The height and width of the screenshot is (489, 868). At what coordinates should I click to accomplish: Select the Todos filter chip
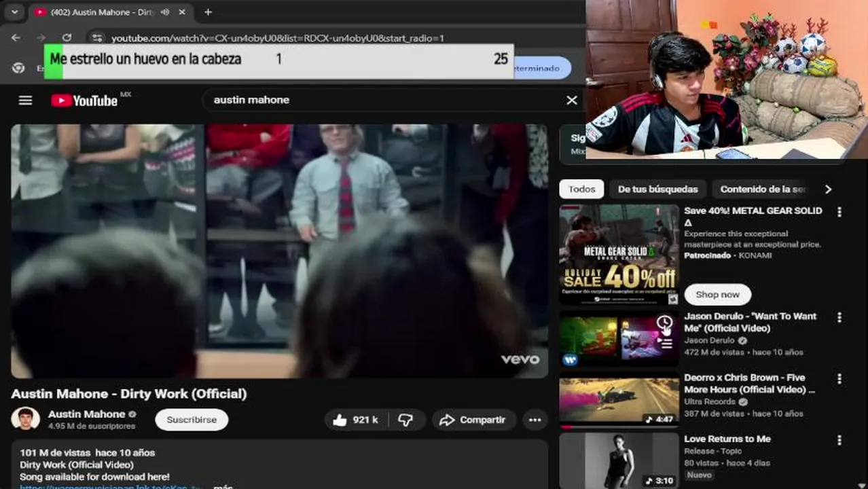point(581,189)
